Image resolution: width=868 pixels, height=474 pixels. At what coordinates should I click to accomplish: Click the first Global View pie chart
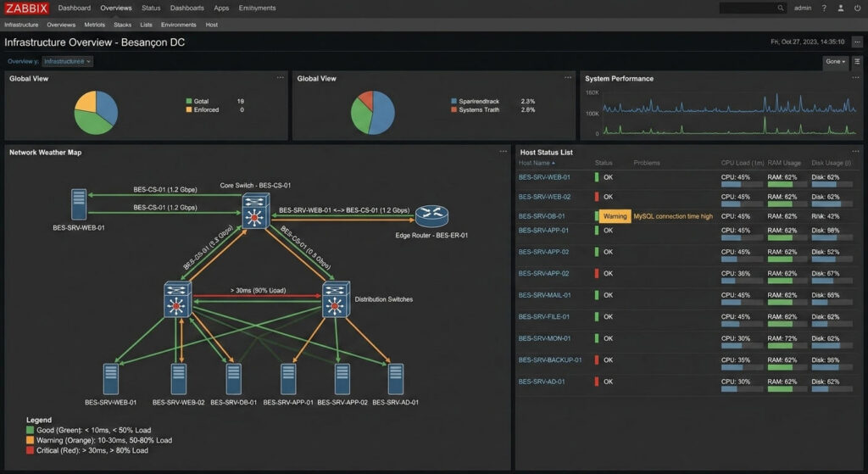(x=96, y=113)
